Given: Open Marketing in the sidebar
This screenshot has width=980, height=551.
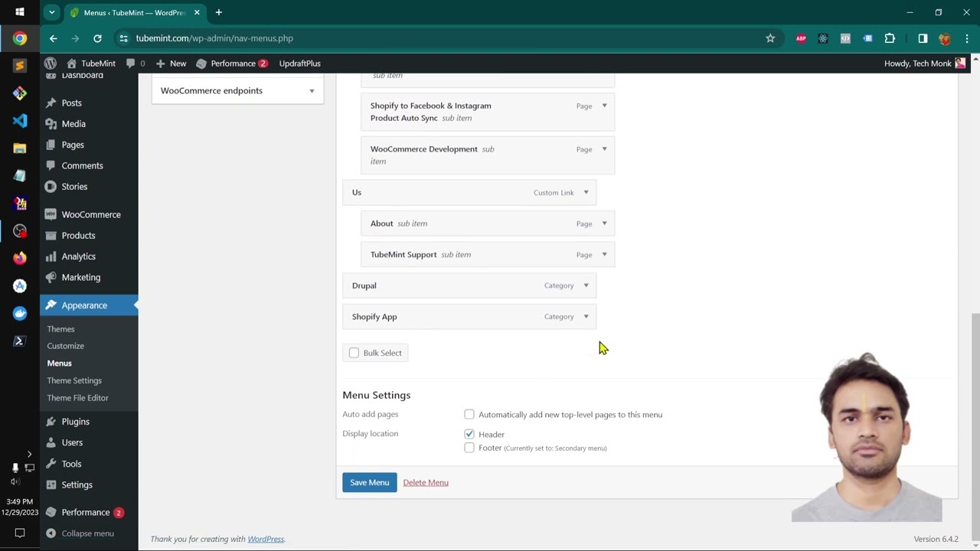Looking at the screenshot, I should point(80,277).
